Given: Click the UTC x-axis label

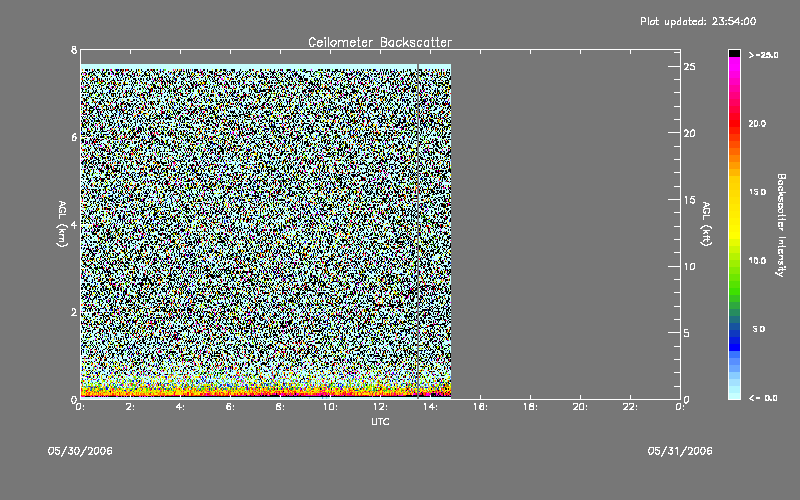Looking at the screenshot, I should (x=380, y=421).
